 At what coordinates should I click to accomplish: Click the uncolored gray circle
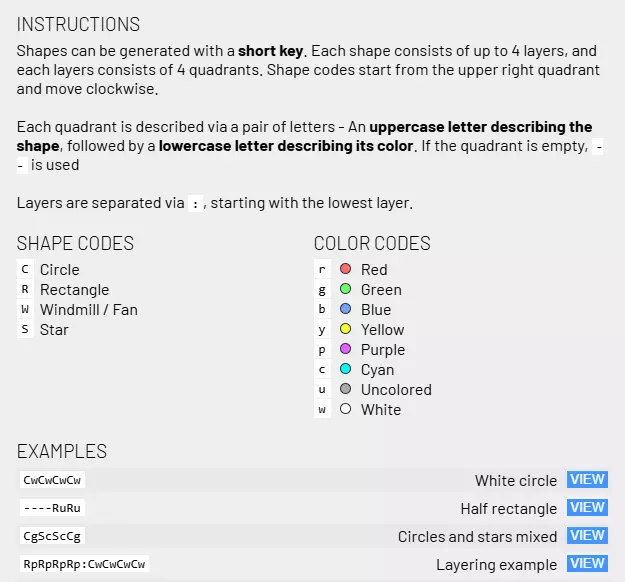pos(346,390)
